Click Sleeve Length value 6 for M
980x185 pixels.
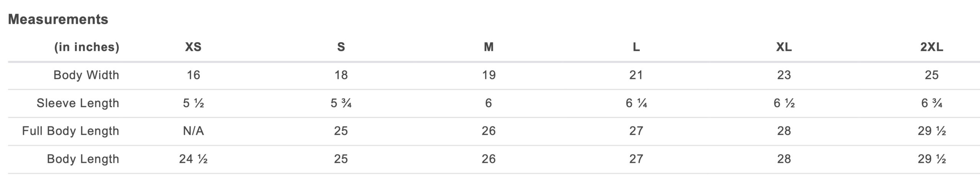click(488, 103)
